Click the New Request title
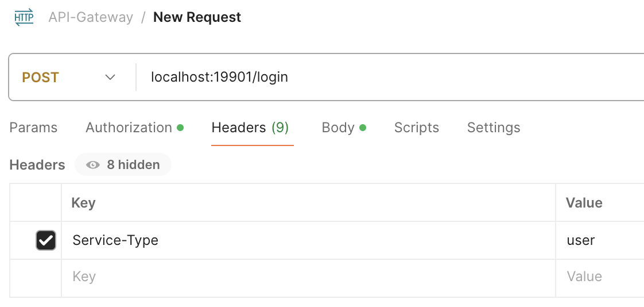This screenshot has width=644, height=307. tap(197, 17)
